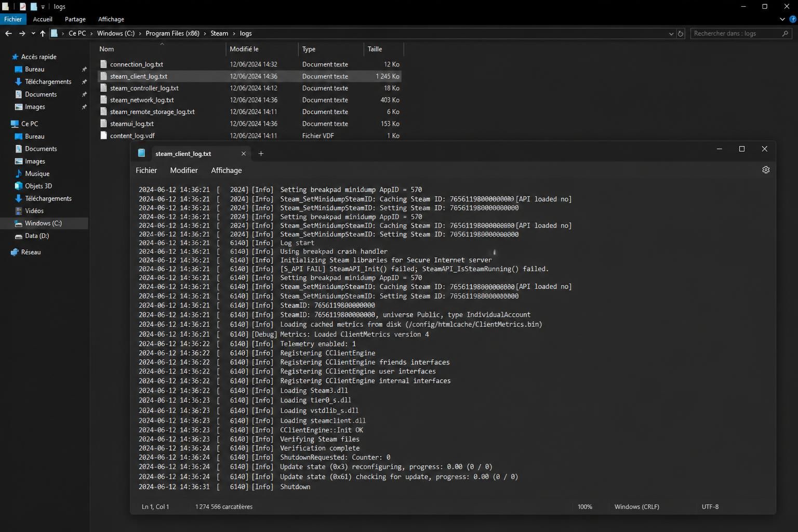Click the connection_log.txt file icon
This screenshot has height=532, width=798.
coord(103,64)
